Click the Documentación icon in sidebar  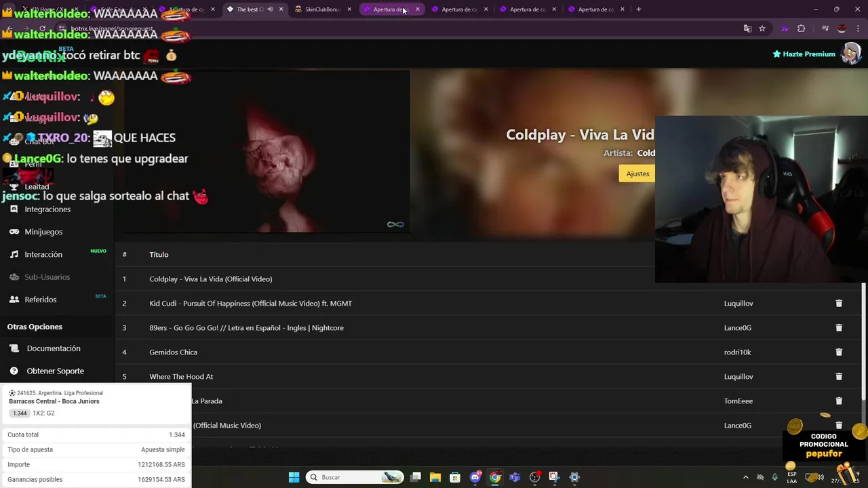point(14,348)
